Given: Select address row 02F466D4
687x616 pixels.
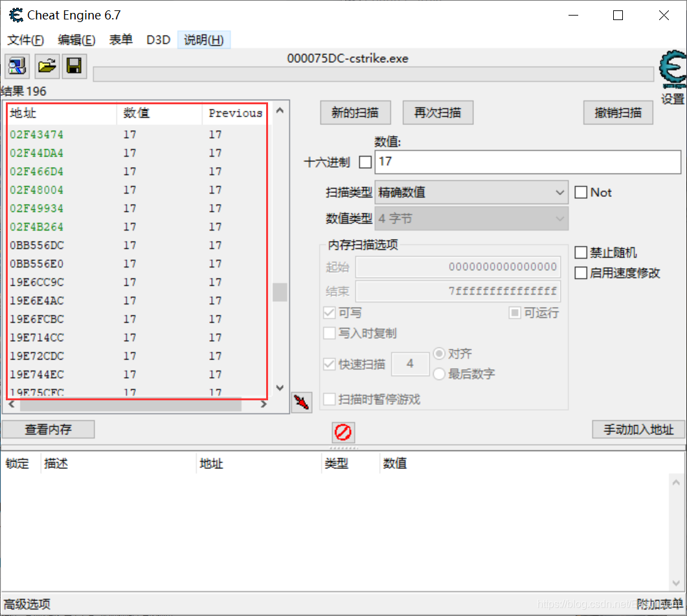Looking at the screenshot, I should pyautogui.click(x=137, y=172).
